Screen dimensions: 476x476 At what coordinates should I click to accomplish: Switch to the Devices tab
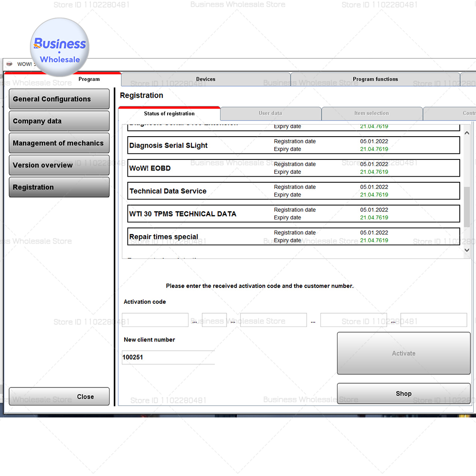point(206,79)
